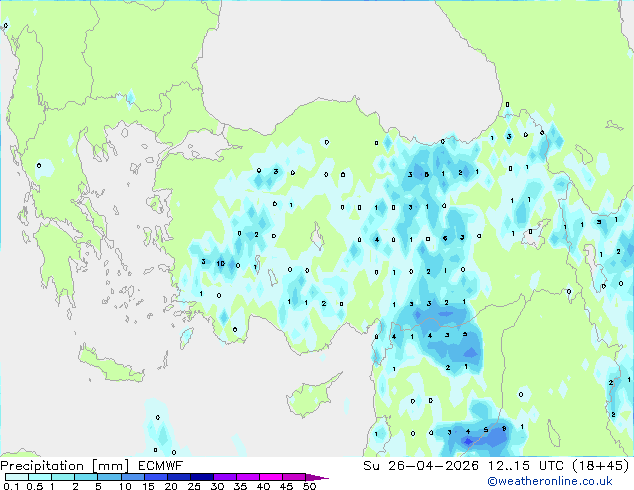Click the above-50 mm arrow tip of legend

[x=317, y=477]
